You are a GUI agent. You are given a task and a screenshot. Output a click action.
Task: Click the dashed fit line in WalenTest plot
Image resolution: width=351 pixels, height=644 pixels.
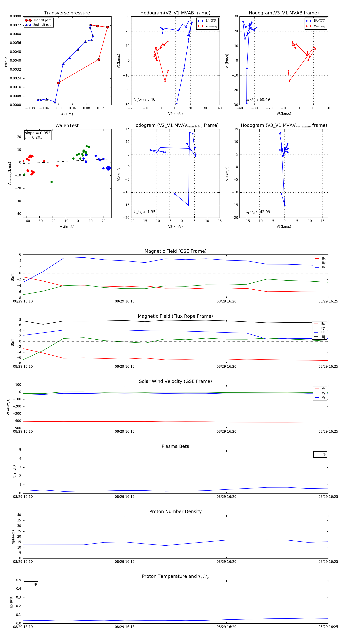click(67, 161)
